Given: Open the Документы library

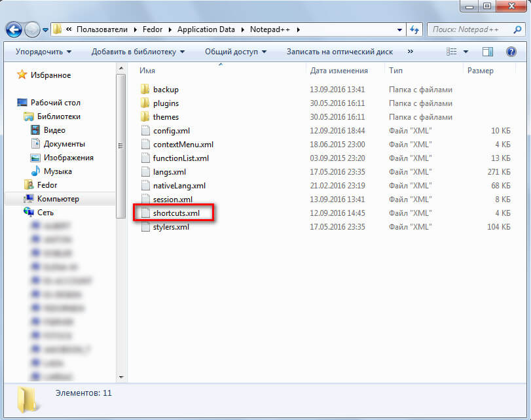Looking at the screenshot, I should tap(64, 144).
